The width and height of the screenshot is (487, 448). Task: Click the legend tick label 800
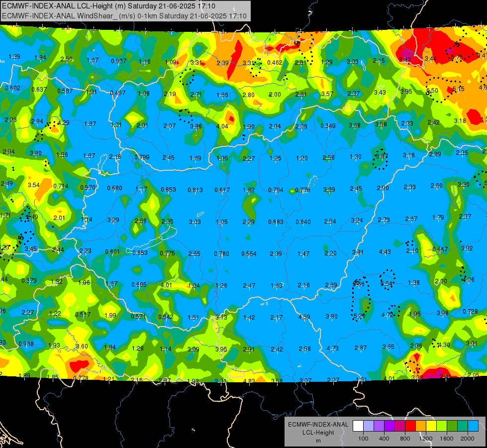coord(405,439)
